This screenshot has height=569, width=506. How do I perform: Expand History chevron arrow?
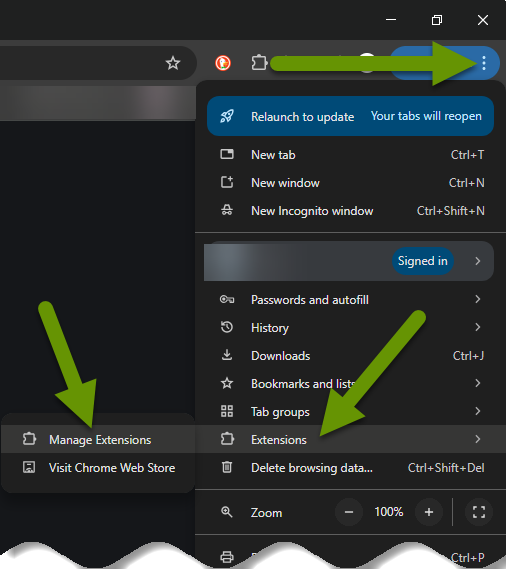pyautogui.click(x=478, y=327)
